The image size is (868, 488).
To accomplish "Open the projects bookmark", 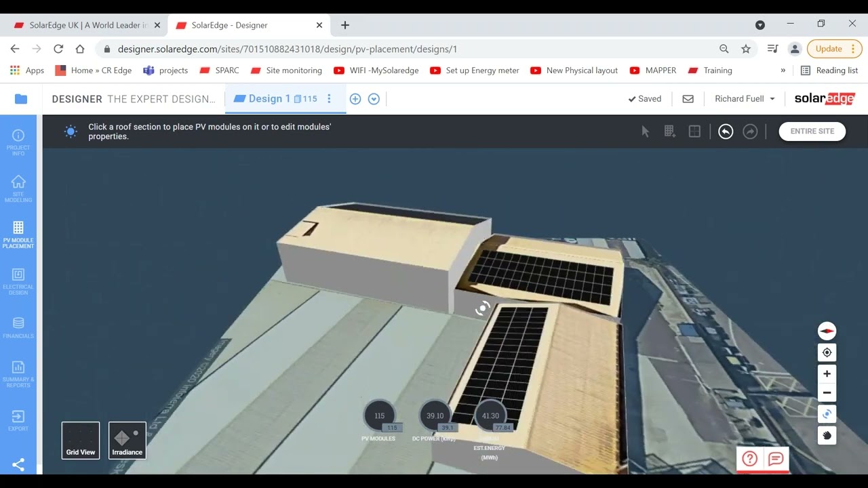I will click(x=165, y=70).
